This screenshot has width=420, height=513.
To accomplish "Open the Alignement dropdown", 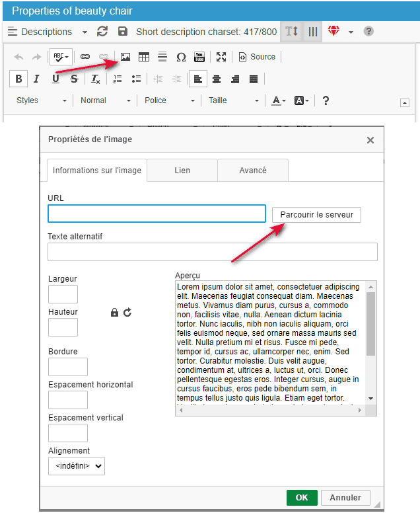I will tap(77, 466).
